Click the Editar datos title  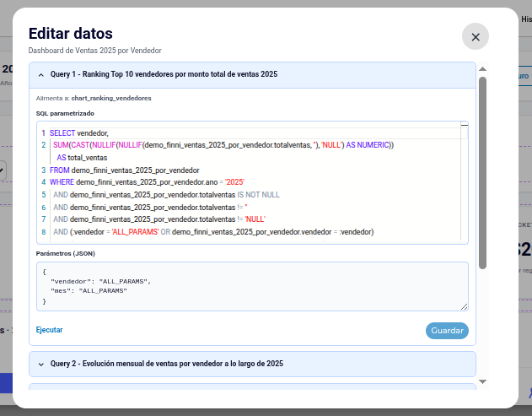[71, 33]
